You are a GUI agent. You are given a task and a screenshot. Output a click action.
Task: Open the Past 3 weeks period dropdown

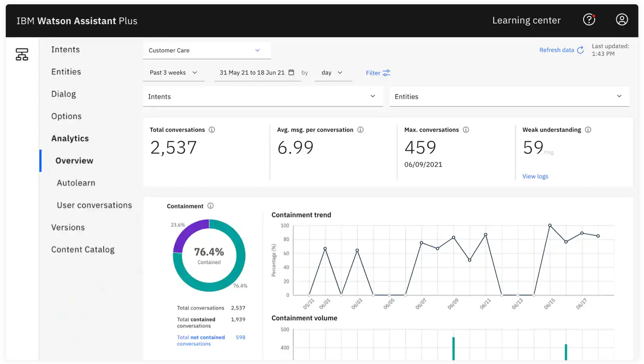[174, 73]
